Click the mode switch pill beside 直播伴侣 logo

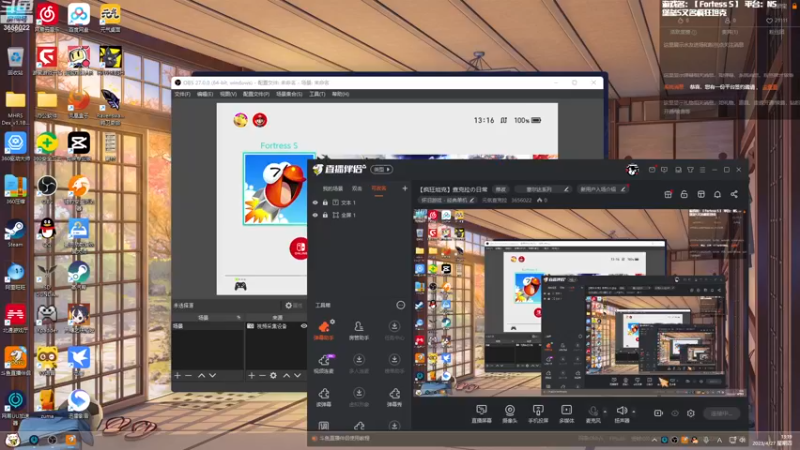pos(381,169)
